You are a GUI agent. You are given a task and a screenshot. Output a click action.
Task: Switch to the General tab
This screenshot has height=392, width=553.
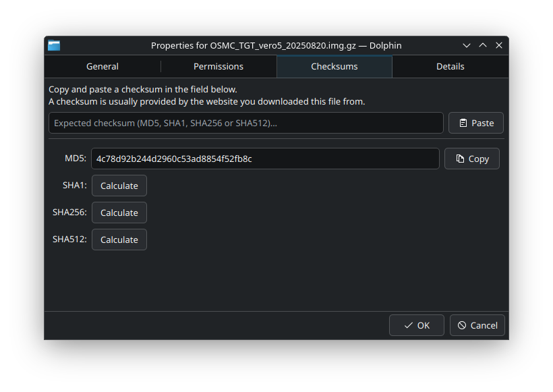coord(103,66)
